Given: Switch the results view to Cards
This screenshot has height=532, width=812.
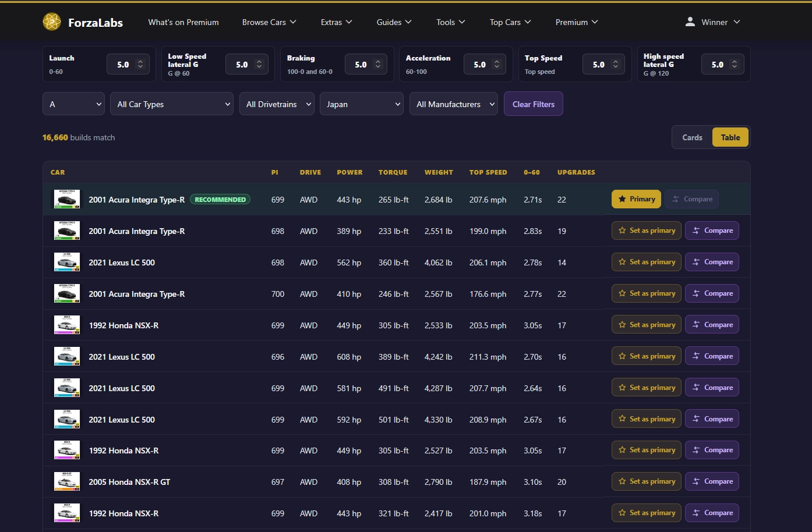Looking at the screenshot, I should pos(692,137).
